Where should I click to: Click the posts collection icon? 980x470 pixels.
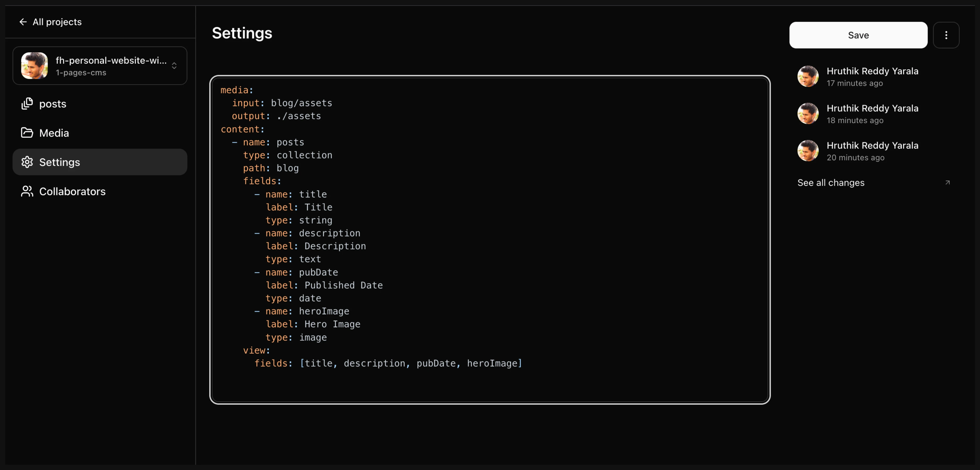click(x=27, y=104)
